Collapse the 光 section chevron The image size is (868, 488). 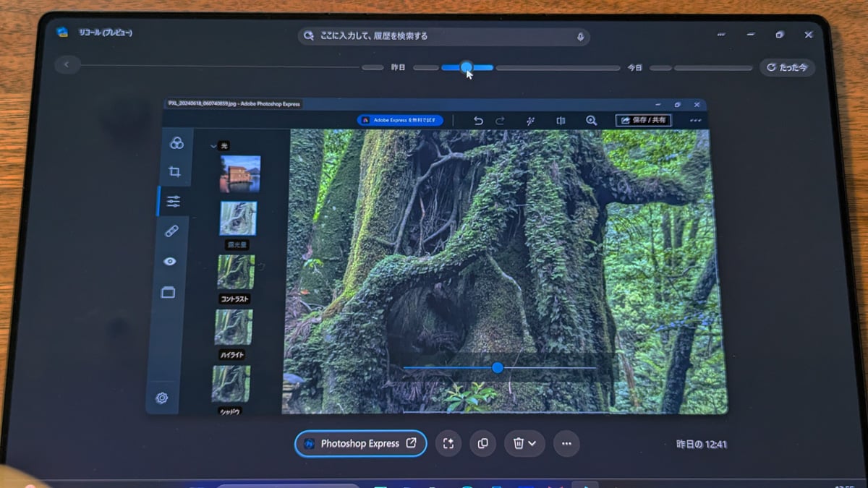213,145
